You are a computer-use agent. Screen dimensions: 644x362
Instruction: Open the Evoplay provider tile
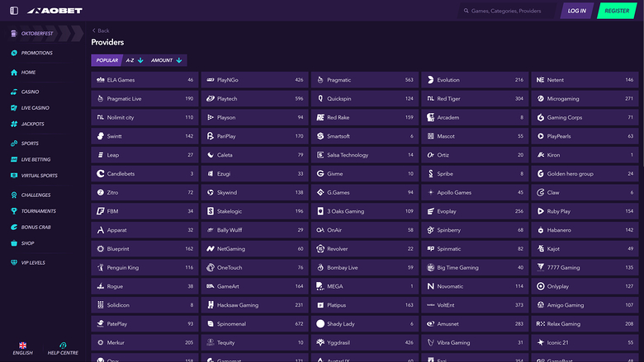[475, 211]
